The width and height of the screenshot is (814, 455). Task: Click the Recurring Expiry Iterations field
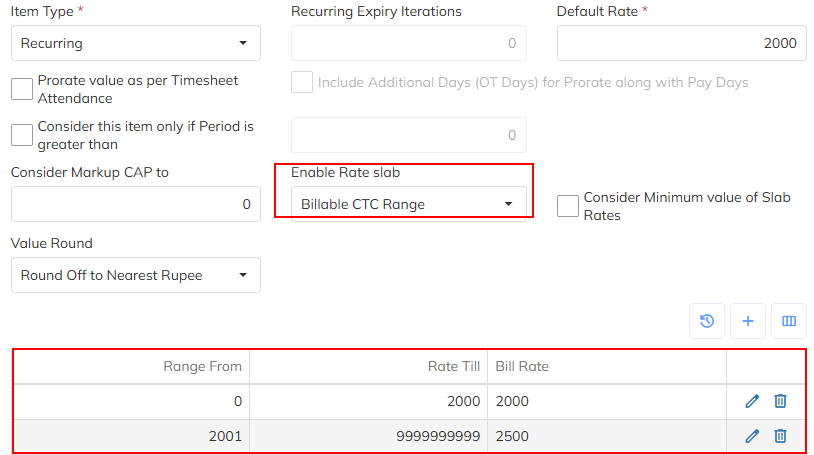click(x=408, y=43)
